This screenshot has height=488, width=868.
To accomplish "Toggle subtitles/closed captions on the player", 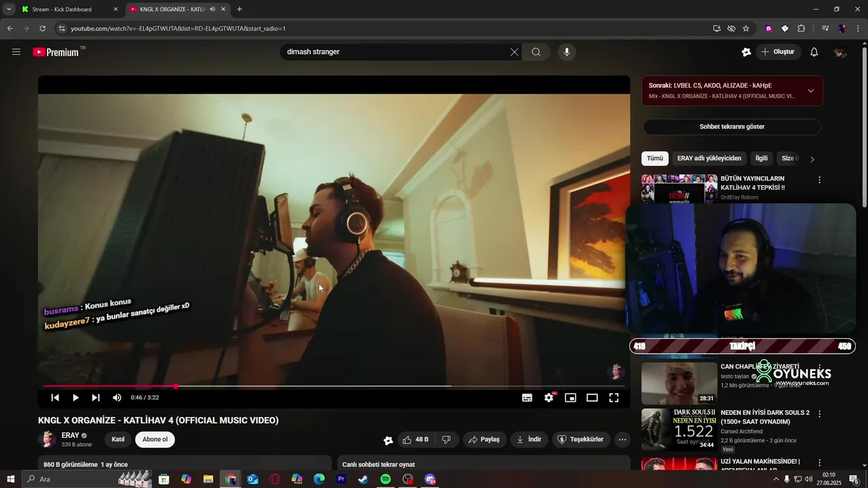I will click(x=527, y=398).
